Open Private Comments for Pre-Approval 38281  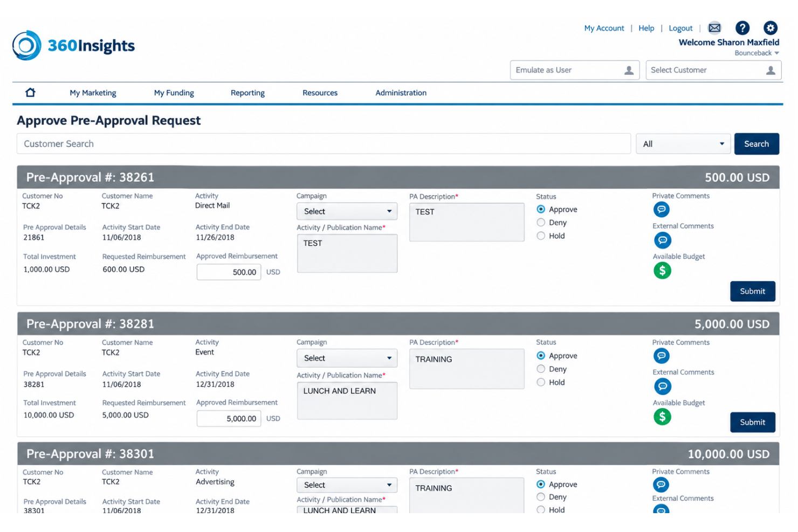[662, 356]
